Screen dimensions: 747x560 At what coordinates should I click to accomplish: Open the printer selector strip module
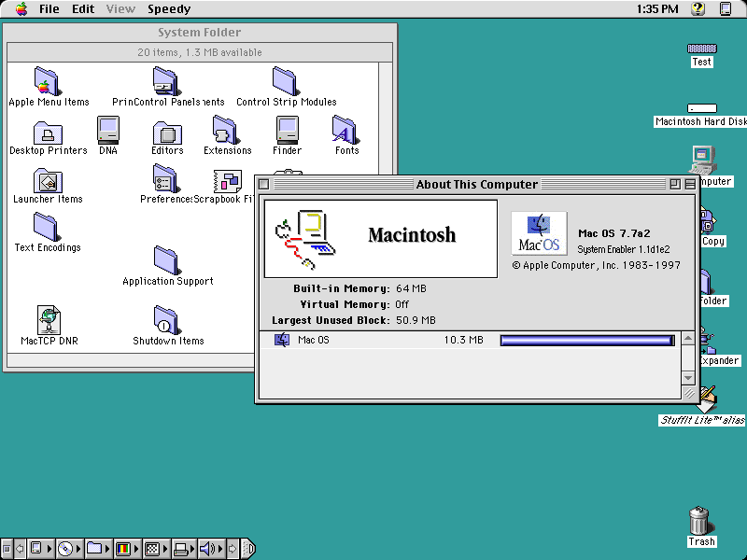coord(185,549)
